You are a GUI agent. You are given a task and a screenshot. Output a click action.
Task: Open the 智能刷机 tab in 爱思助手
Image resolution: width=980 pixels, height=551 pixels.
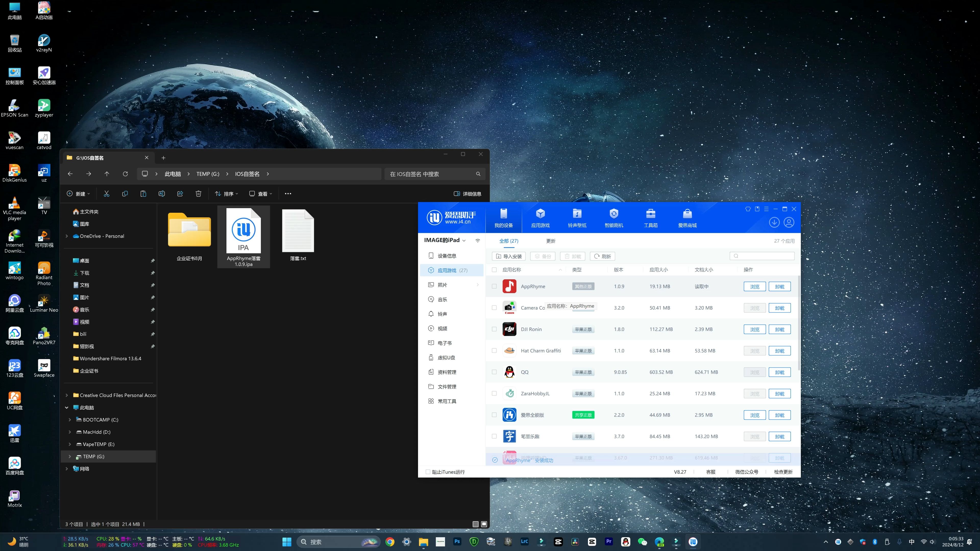[614, 218]
